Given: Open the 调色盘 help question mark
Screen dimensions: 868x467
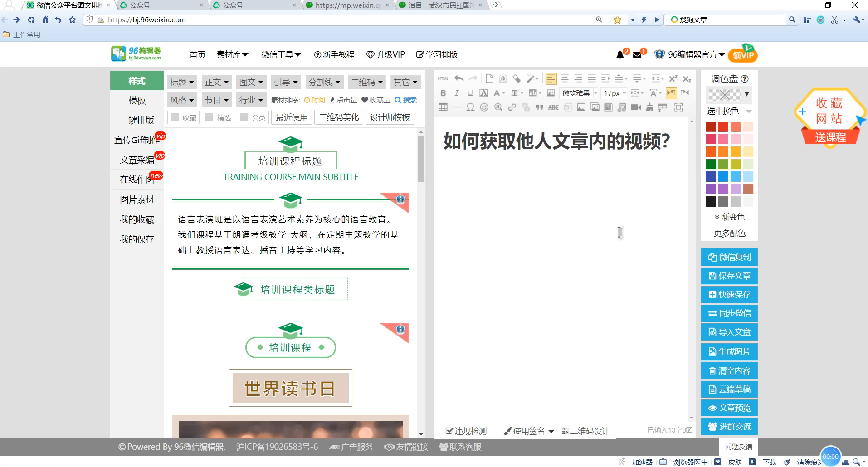Looking at the screenshot, I should [744, 79].
